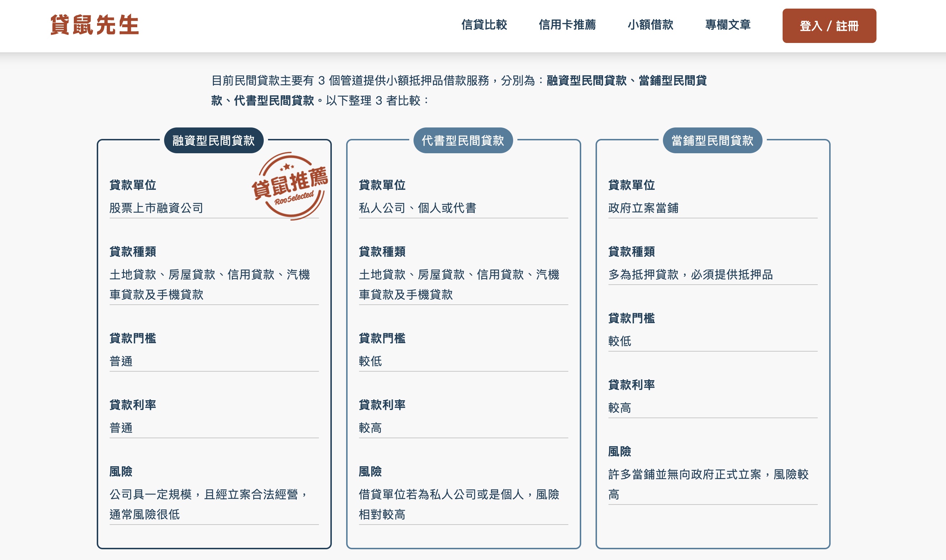946x560 pixels.
Task: Click 貸款單位 heading in 融資型 card
Action: pos(133,185)
